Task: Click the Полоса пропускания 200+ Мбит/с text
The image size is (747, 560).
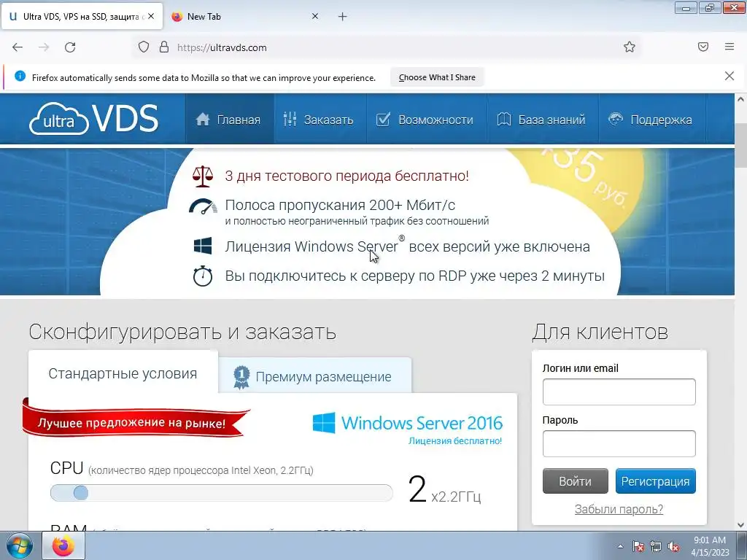Action: click(x=340, y=205)
